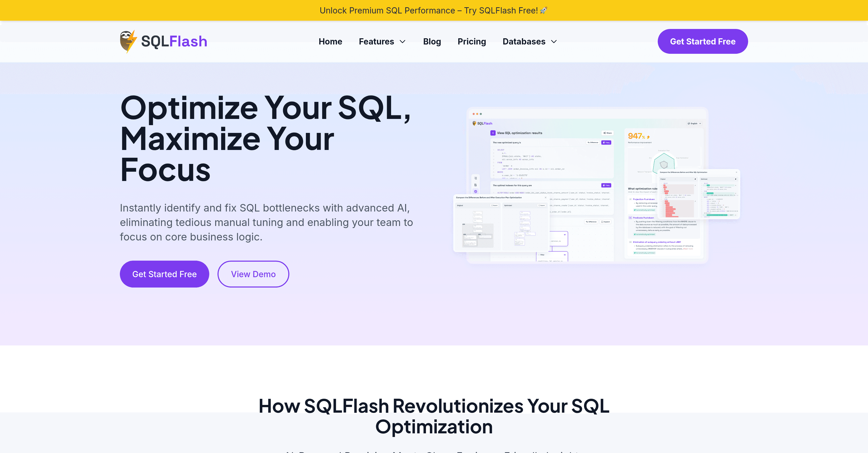Open the list icon at top of sidebar
Image resolution: width=868 pixels, height=453 pixels.
click(475, 178)
